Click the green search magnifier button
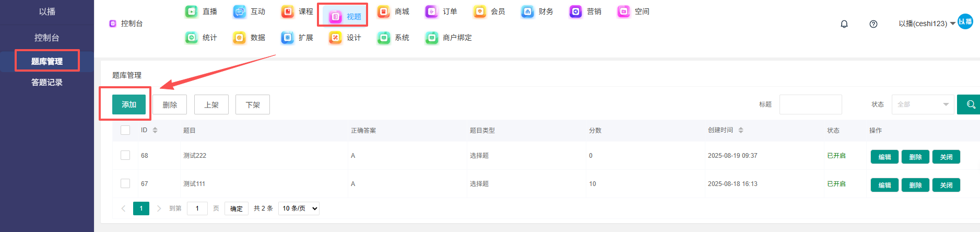The image size is (980, 232). [970, 105]
